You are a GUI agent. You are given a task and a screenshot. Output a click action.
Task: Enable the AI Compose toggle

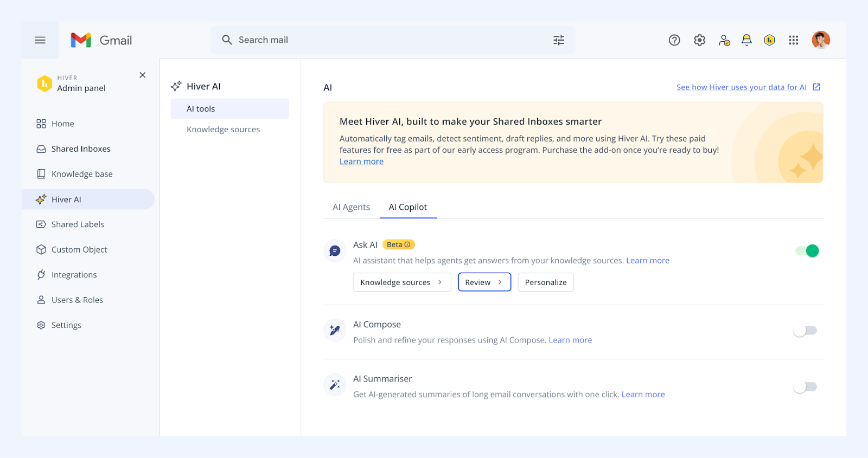click(x=805, y=331)
